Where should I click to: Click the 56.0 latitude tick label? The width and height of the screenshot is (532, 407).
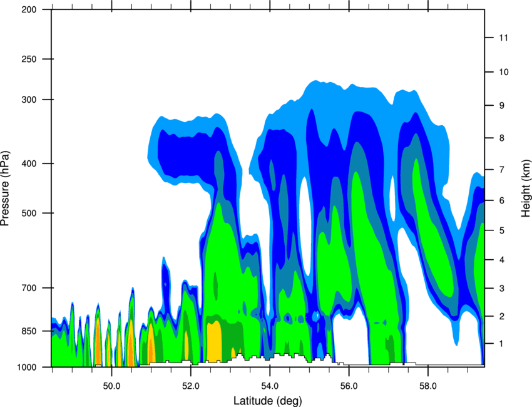(349, 386)
